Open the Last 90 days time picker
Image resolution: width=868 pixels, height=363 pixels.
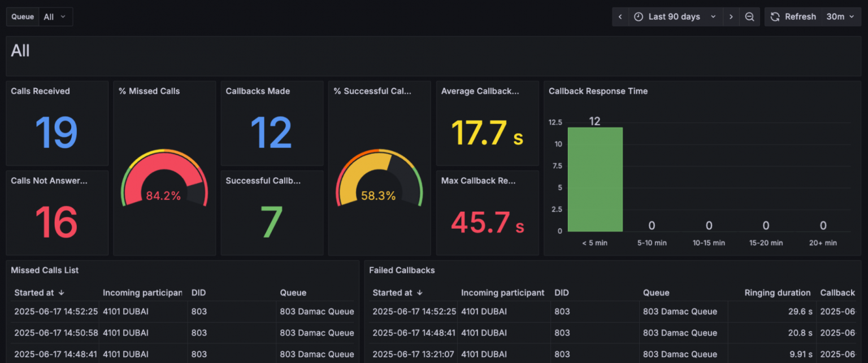[675, 17]
